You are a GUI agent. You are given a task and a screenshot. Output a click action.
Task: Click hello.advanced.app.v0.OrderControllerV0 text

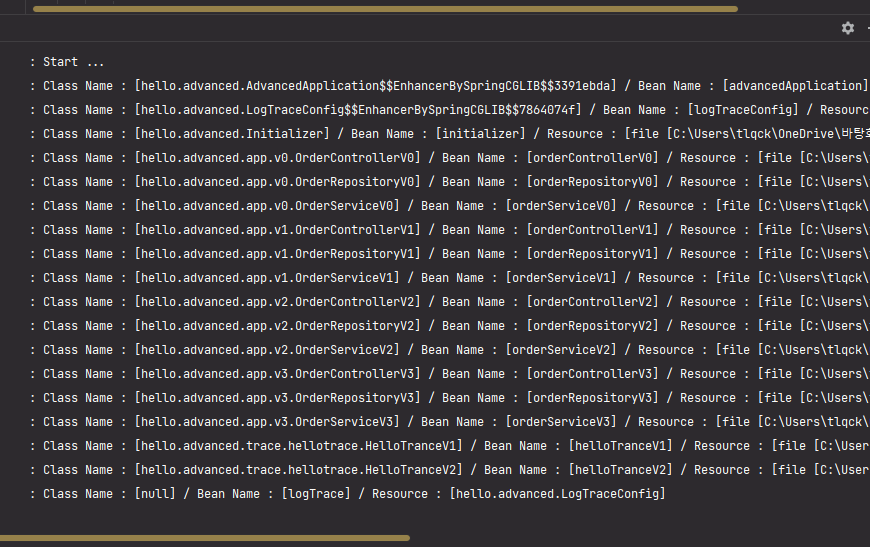pyautogui.click(x=278, y=158)
